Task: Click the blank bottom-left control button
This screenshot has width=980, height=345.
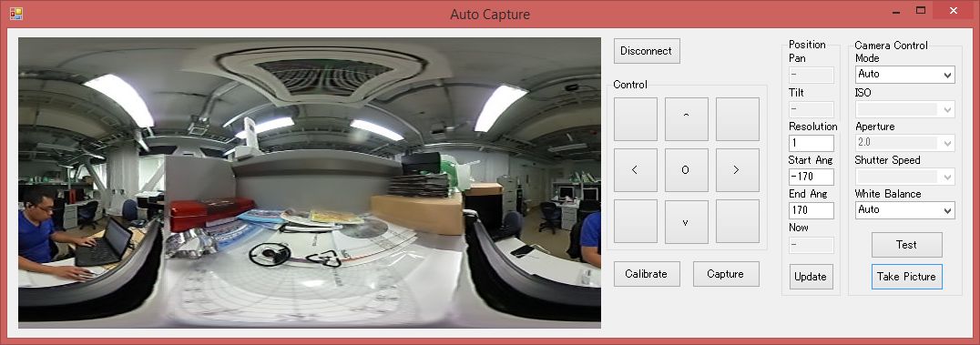Action: tap(635, 221)
